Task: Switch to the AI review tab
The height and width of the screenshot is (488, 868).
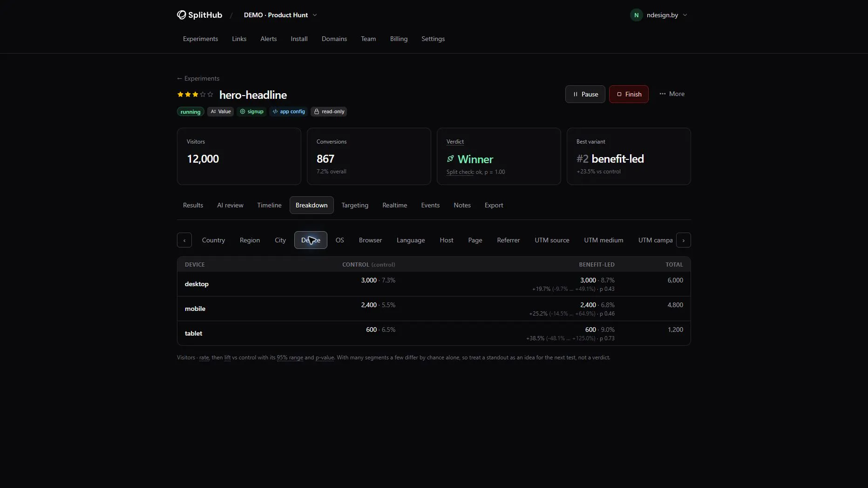Action: pyautogui.click(x=230, y=205)
